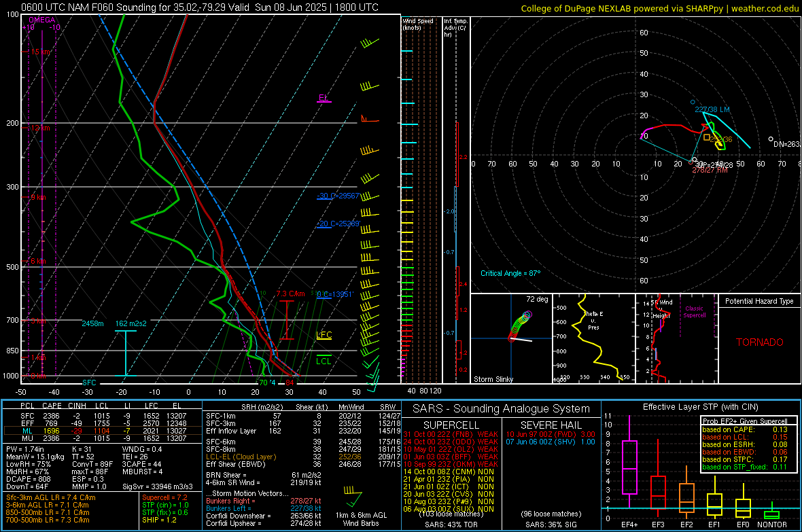
Task: Click the TORNADO hazard text
Action: tap(760, 342)
